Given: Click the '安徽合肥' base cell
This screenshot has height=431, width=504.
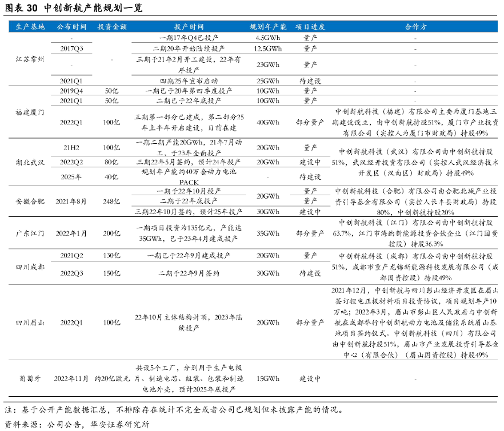Looking at the screenshot, I should pos(30,202).
